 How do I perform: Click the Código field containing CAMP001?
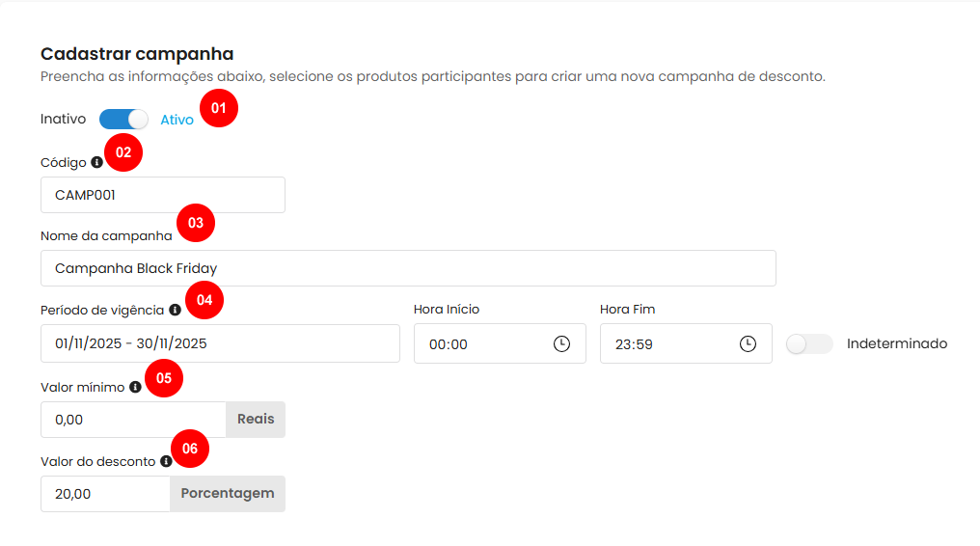[162, 195]
